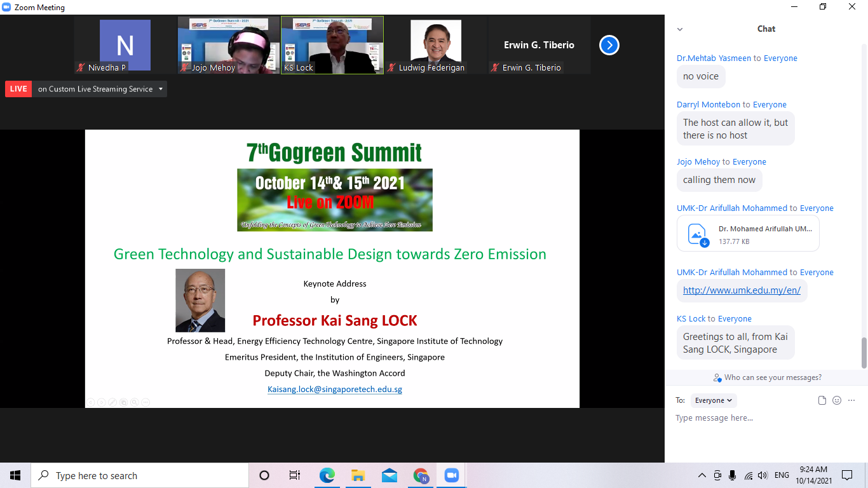Image resolution: width=868 pixels, height=488 pixels.
Task: Select pen tool in slideshow controls
Action: point(112,402)
